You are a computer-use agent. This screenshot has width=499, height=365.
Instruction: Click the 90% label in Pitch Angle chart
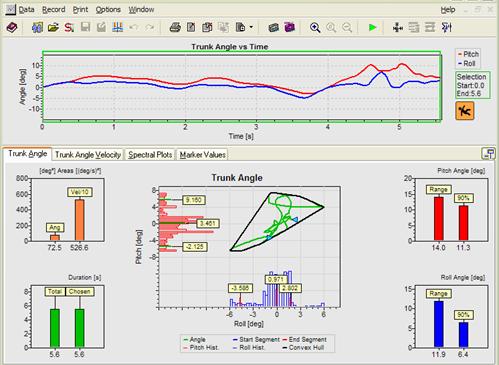463,198
